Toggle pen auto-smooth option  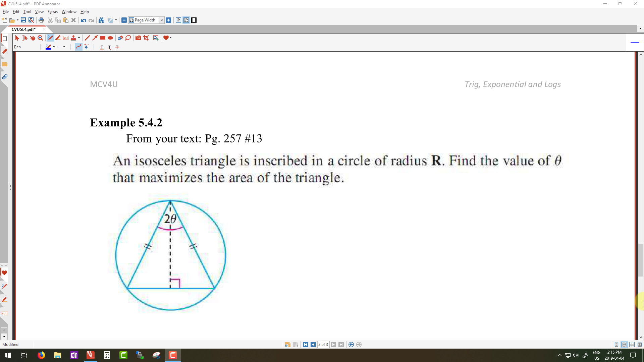pyautogui.click(x=78, y=47)
